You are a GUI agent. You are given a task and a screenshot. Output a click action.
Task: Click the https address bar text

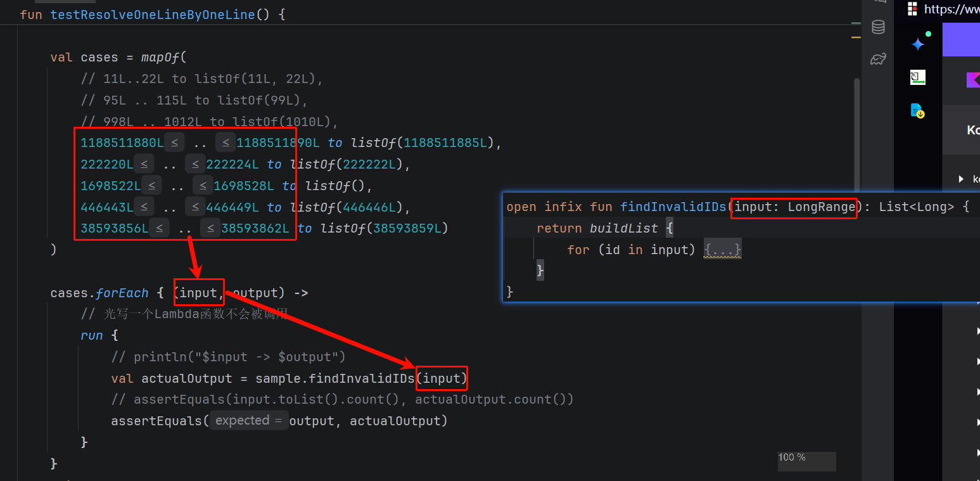point(951,9)
